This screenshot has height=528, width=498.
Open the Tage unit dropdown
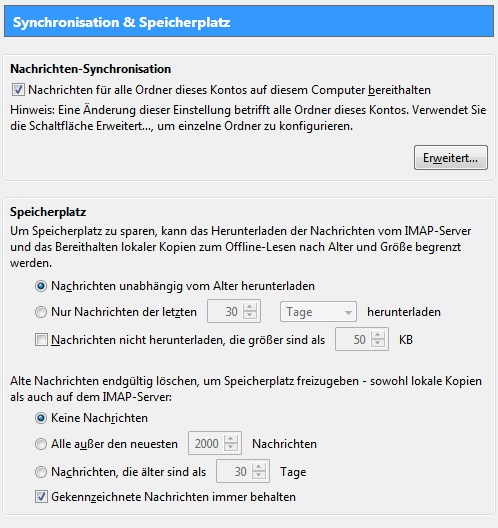point(318,312)
